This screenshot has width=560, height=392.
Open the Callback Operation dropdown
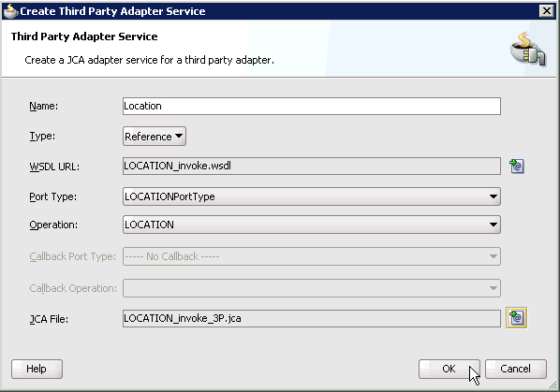[312, 288]
